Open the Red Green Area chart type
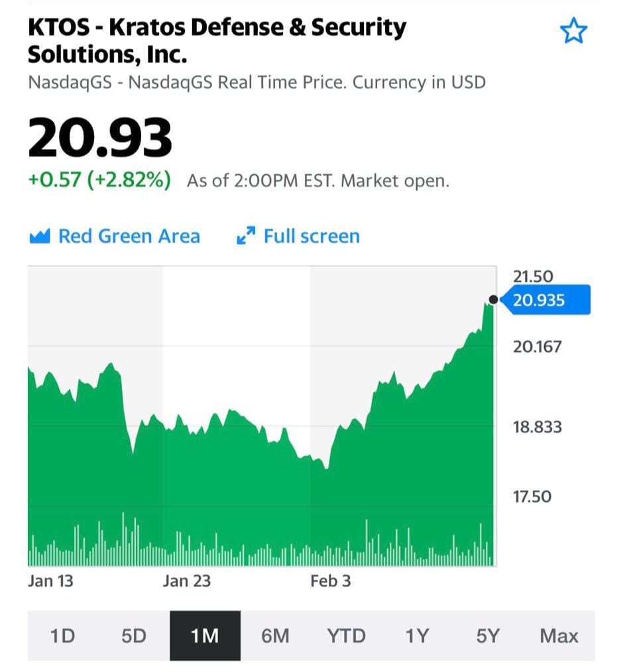 click(x=129, y=237)
